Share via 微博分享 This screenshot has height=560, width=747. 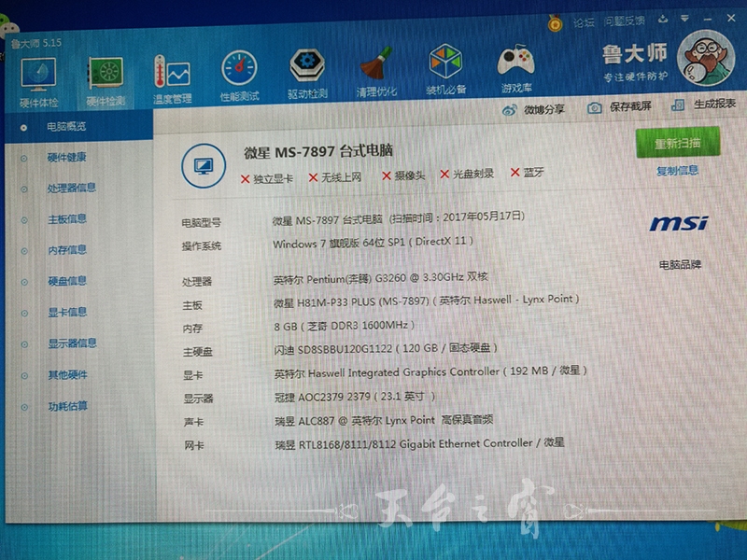point(533,109)
